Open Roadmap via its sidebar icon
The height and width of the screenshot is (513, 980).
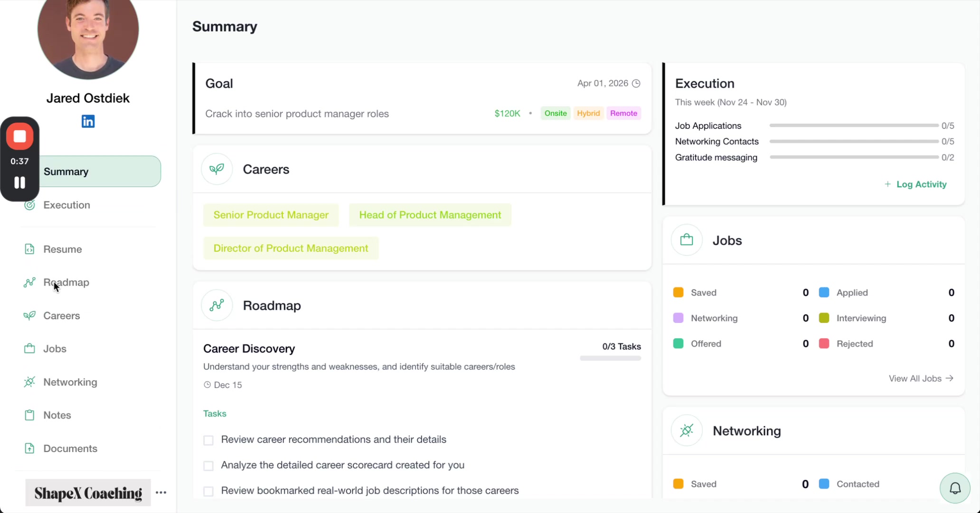click(29, 282)
